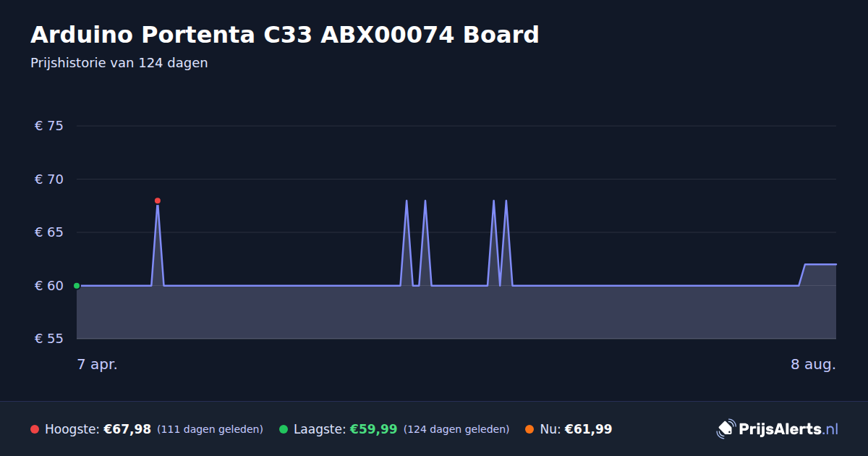
Task: Click the green start marker on chart
Action: [x=77, y=286]
